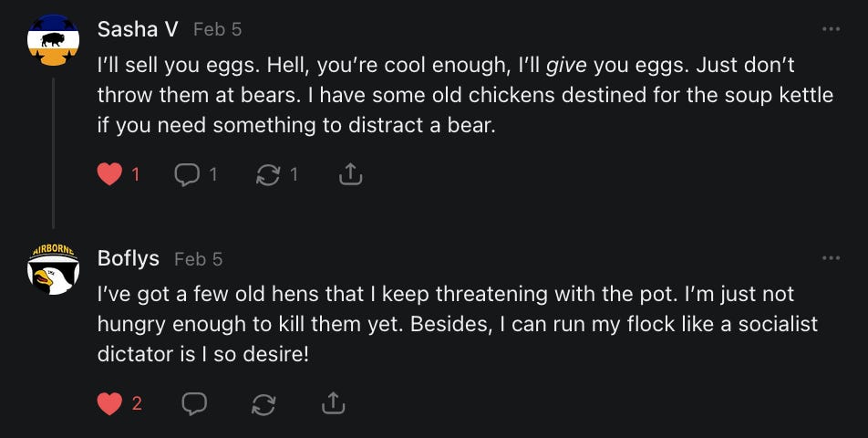This screenshot has width=868, height=438.
Task: Open Boflys's Feb 5 timestamp
Action: coord(198,258)
